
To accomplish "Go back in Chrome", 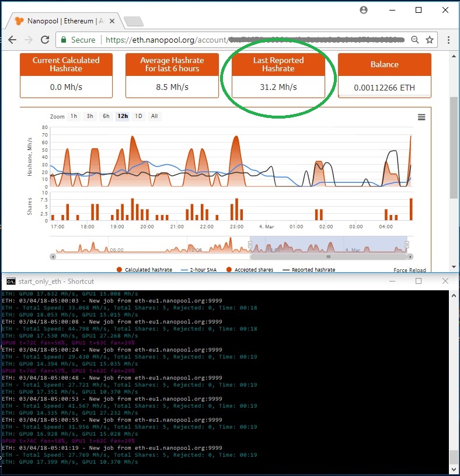I will click(12, 40).
